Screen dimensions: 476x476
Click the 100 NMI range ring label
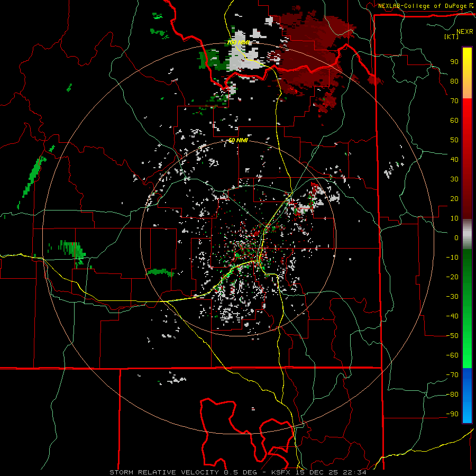[238, 42]
